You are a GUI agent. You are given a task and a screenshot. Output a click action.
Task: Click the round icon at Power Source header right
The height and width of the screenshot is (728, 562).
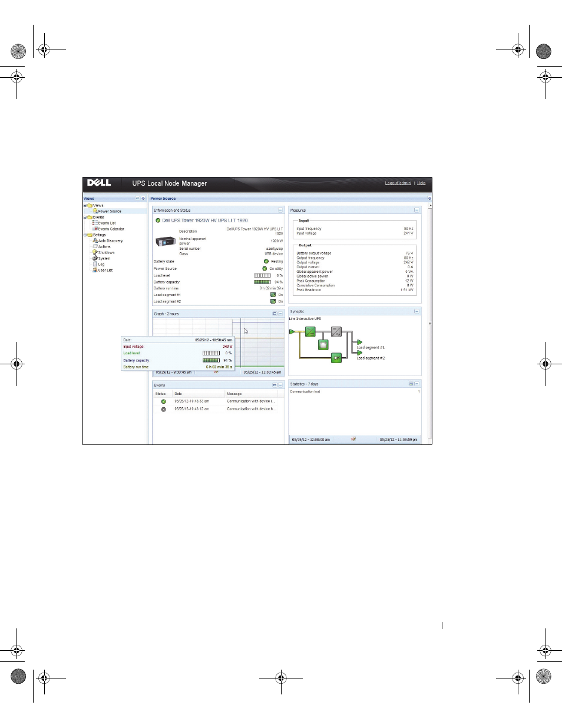pos(429,199)
